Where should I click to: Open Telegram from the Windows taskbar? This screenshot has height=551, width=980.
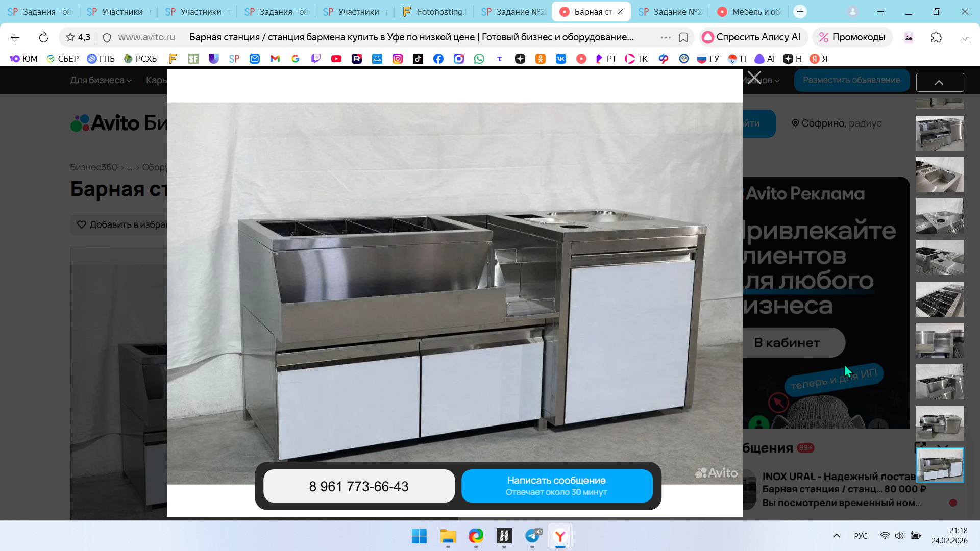tap(532, 536)
